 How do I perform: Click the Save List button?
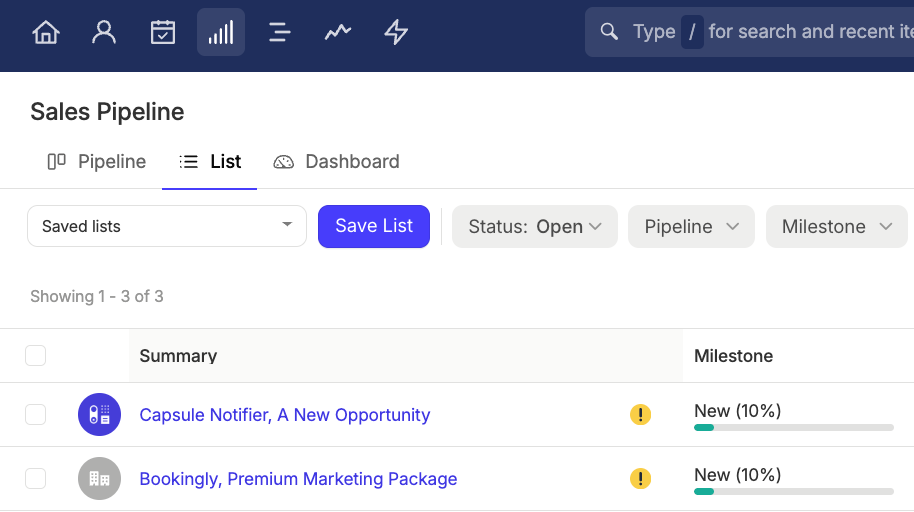pos(374,226)
